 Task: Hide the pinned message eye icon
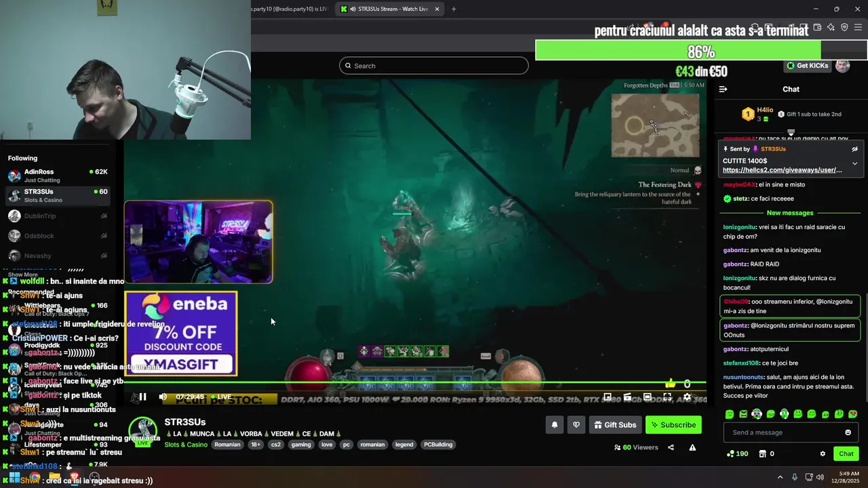point(854,149)
